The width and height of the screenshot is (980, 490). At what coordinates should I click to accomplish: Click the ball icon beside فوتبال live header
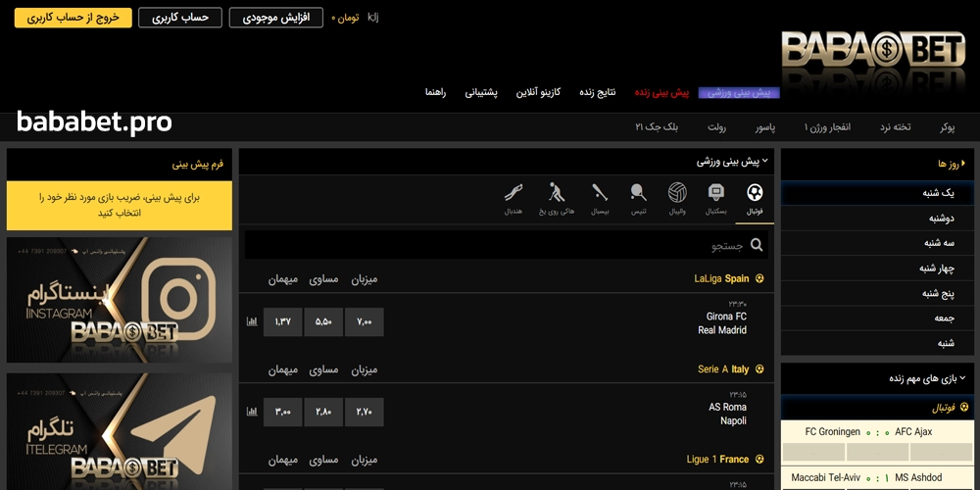(963, 408)
